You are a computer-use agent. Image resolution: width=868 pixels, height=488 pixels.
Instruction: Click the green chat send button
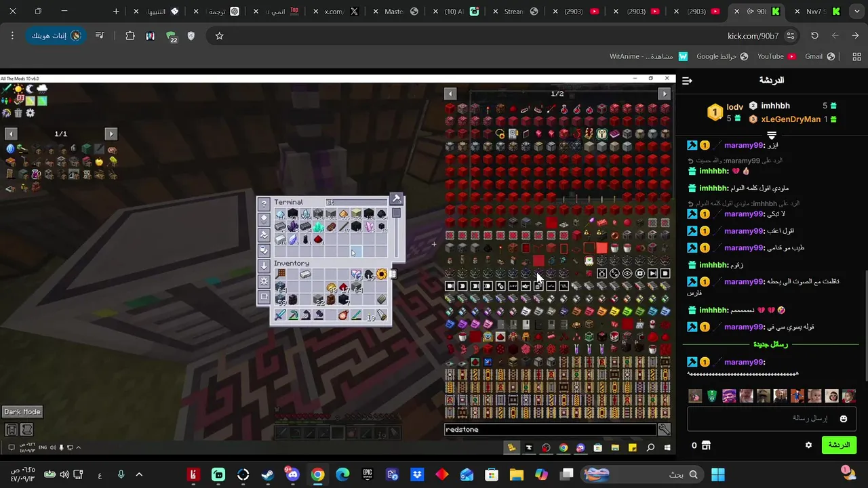click(839, 445)
